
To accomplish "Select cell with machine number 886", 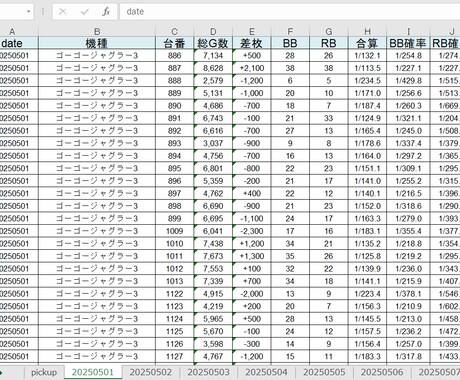I will (x=174, y=55).
